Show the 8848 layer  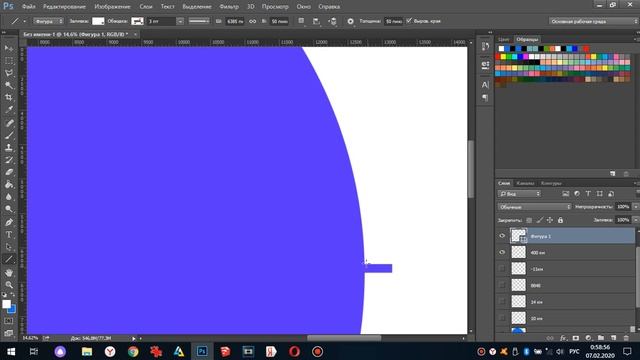pos(502,285)
